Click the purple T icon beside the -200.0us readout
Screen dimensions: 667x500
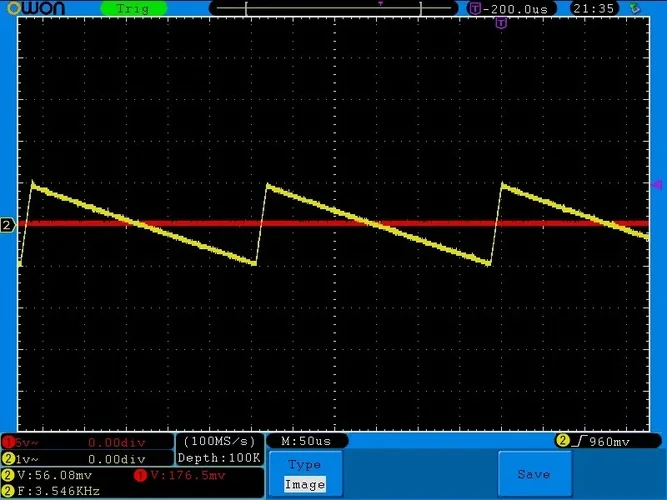[475, 8]
